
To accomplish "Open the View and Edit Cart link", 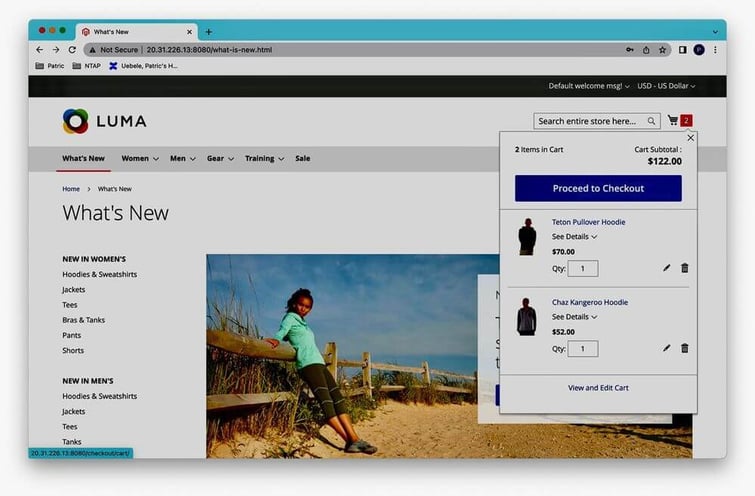I will click(598, 388).
